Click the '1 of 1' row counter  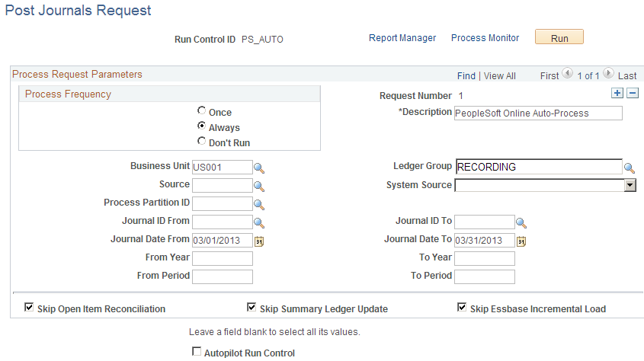click(x=588, y=76)
